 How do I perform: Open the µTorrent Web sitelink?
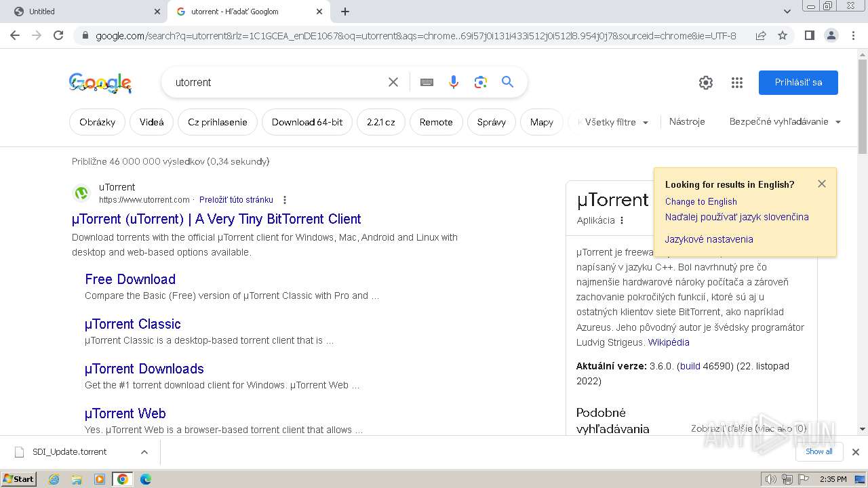point(125,413)
